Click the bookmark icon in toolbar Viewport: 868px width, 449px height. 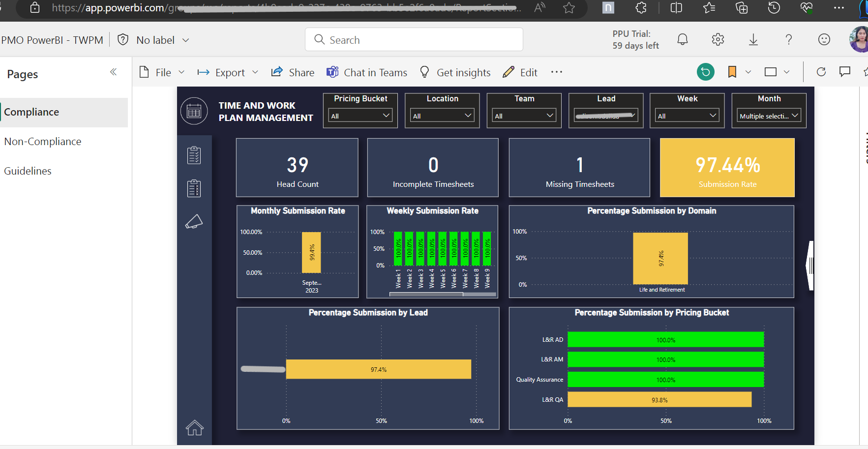click(732, 72)
